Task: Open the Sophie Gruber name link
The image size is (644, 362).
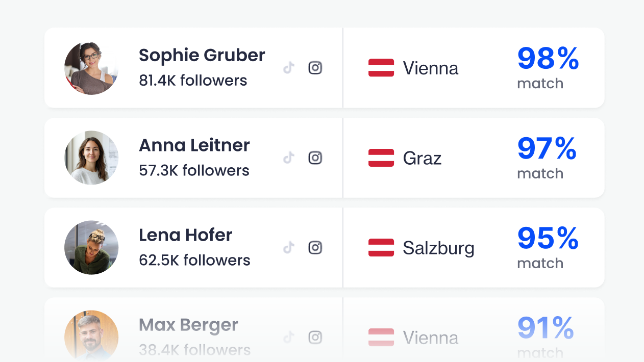Action: pyautogui.click(x=202, y=56)
